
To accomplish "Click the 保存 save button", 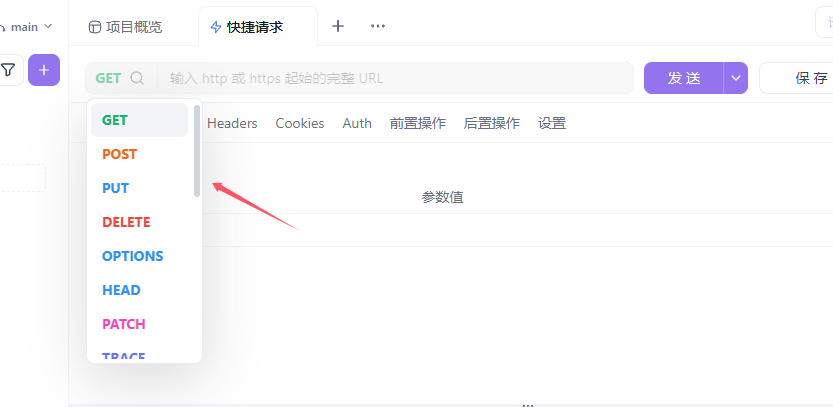I will coord(797,78).
